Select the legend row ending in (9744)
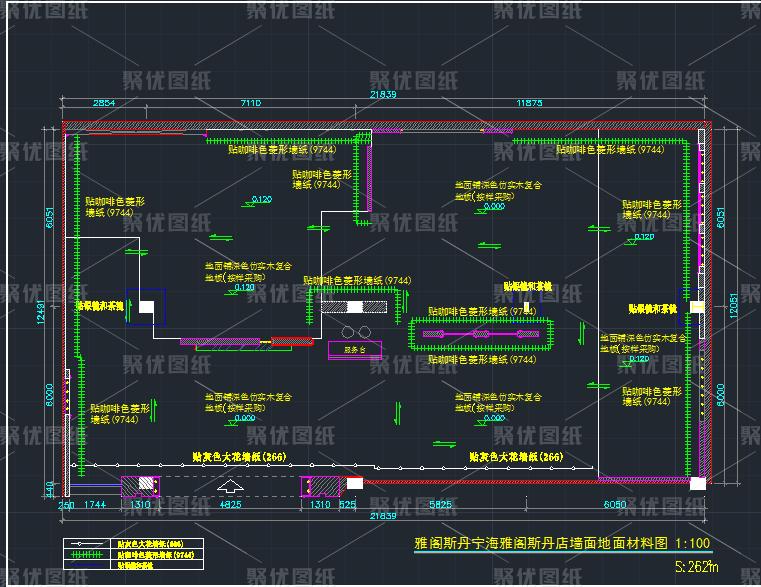Screen dimensions: 761x587 click(x=133, y=554)
